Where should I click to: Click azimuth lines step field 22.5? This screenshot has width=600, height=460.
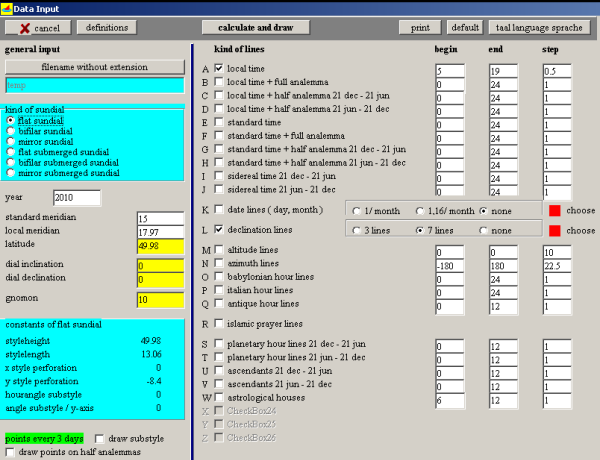(557, 266)
